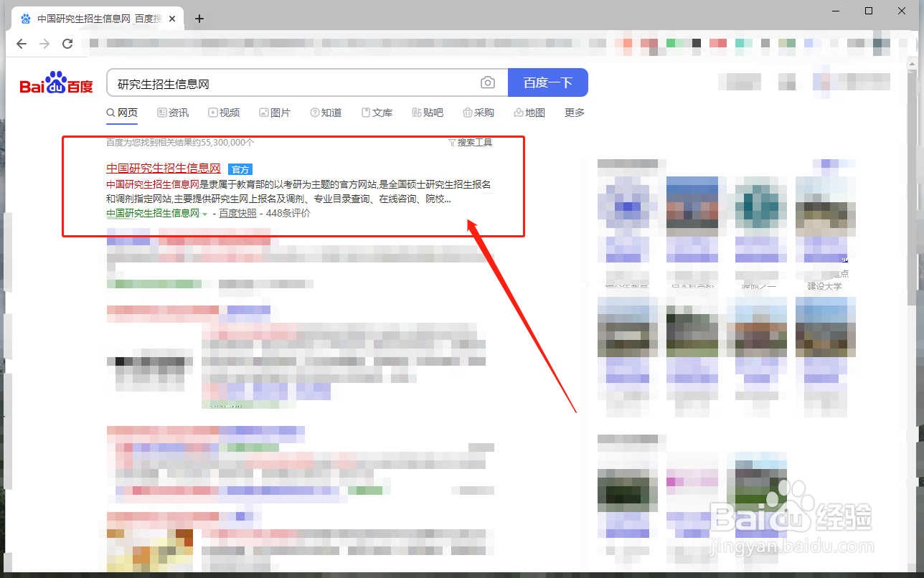Click green 中国研究生招生信息网 source link
This screenshot has width=924, height=578.
point(153,213)
